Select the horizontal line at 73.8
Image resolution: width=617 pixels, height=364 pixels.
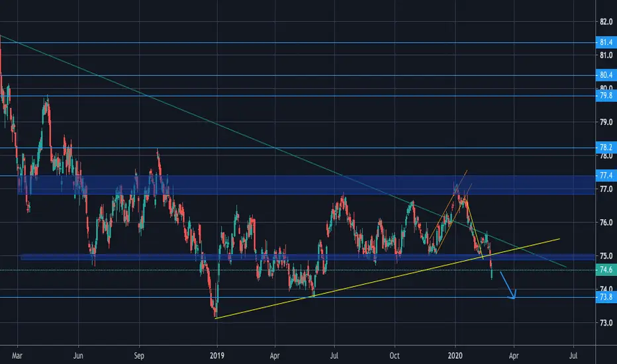tap(298, 297)
